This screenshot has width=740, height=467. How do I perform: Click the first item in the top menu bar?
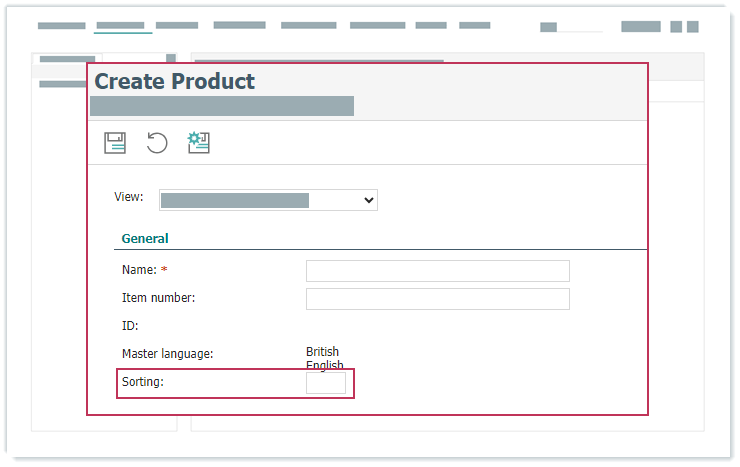pos(62,26)
